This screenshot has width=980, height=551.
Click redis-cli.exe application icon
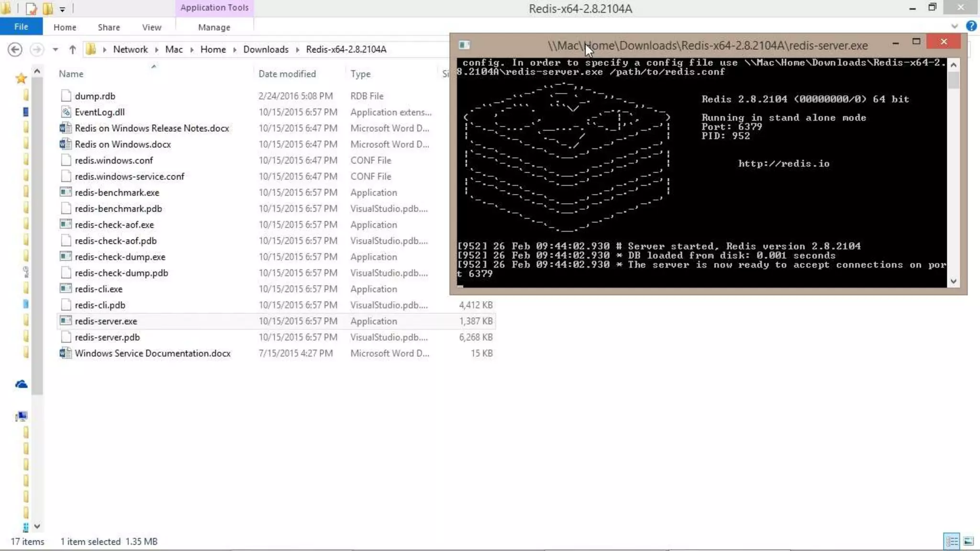[66, 289]
